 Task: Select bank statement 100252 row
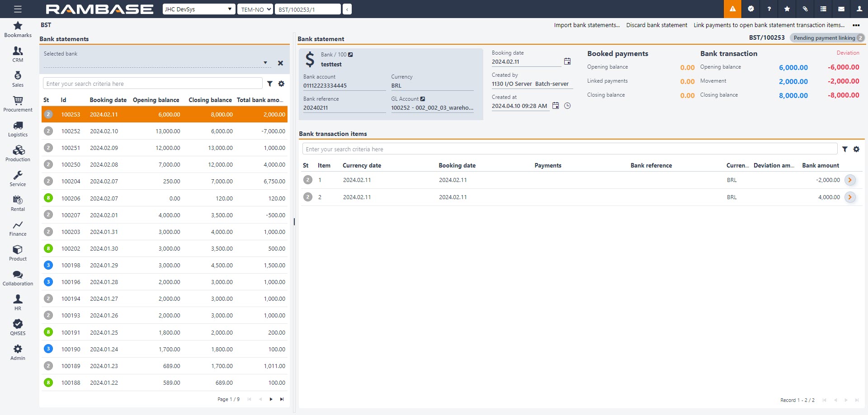click(x=165, y=131)
